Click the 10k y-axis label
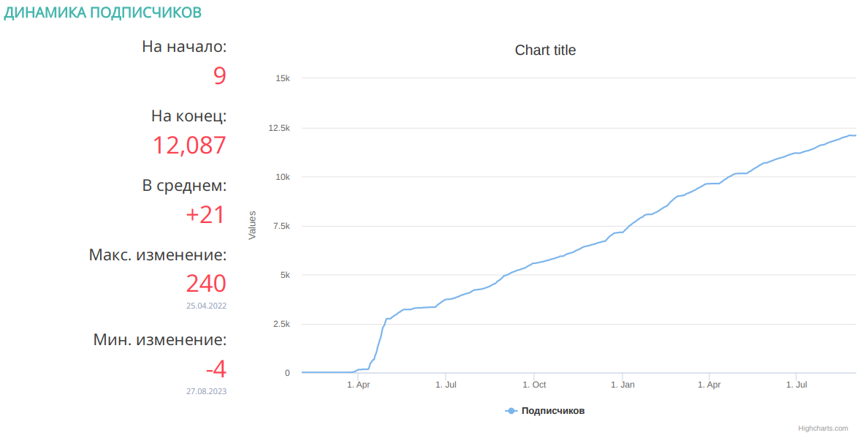The height and width of the screenshot is (438, 868). click(x=282, y=177)
